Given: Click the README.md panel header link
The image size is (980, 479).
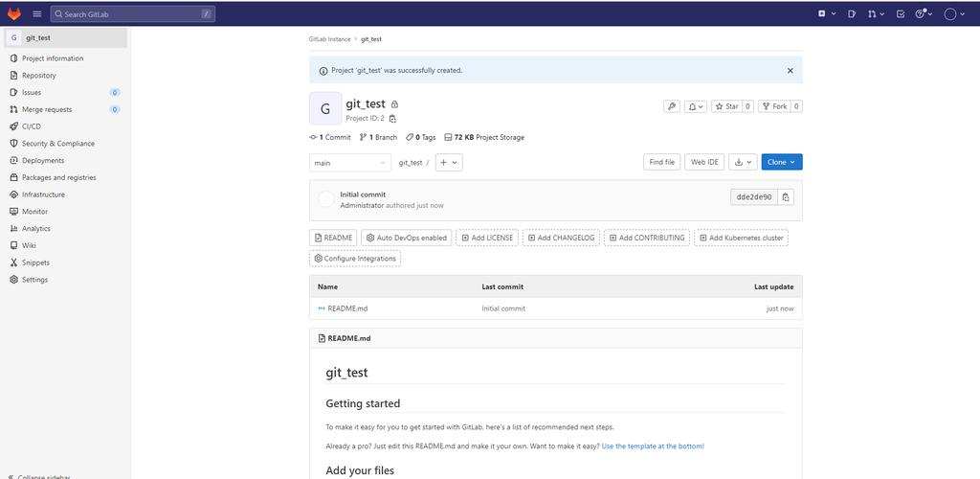Looking at the screenshot, I should coord(349,338).
